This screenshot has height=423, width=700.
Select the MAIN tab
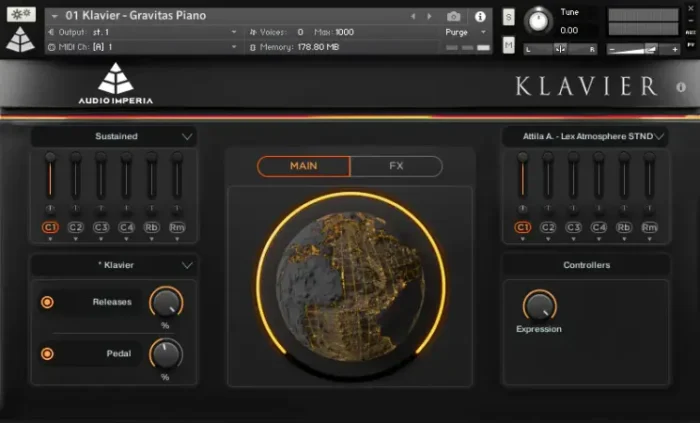point(304,166)
